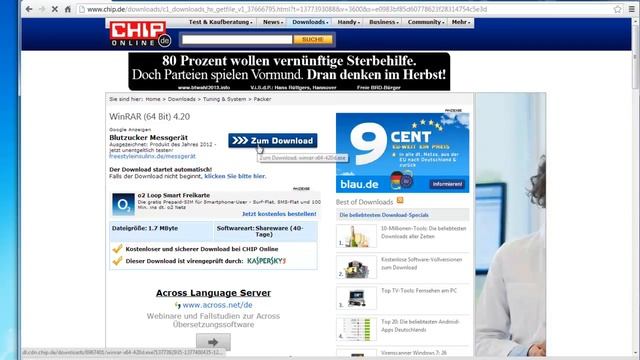Screen dimensions: 640x360
Task: Open the Mehr dropdown menu
Action: pos(461,22)
